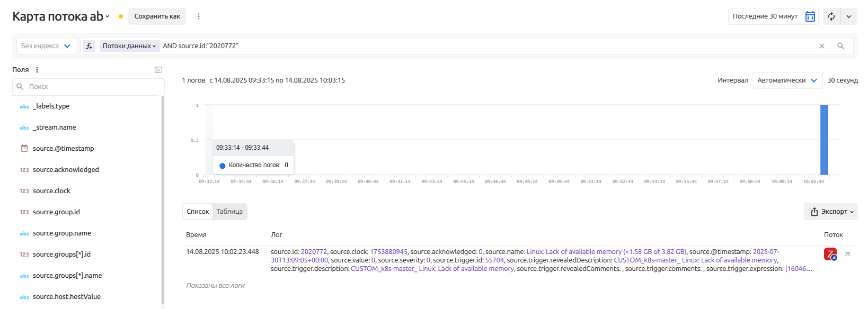The image size is (868, 309).
Task: Click the search magnifier icon in query bar
Action: click(840, 46)
